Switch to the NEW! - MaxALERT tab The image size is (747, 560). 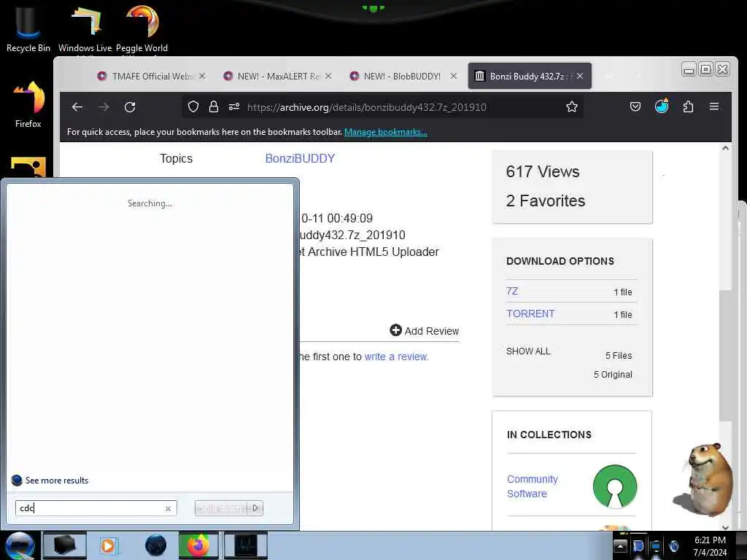(279, 76)
